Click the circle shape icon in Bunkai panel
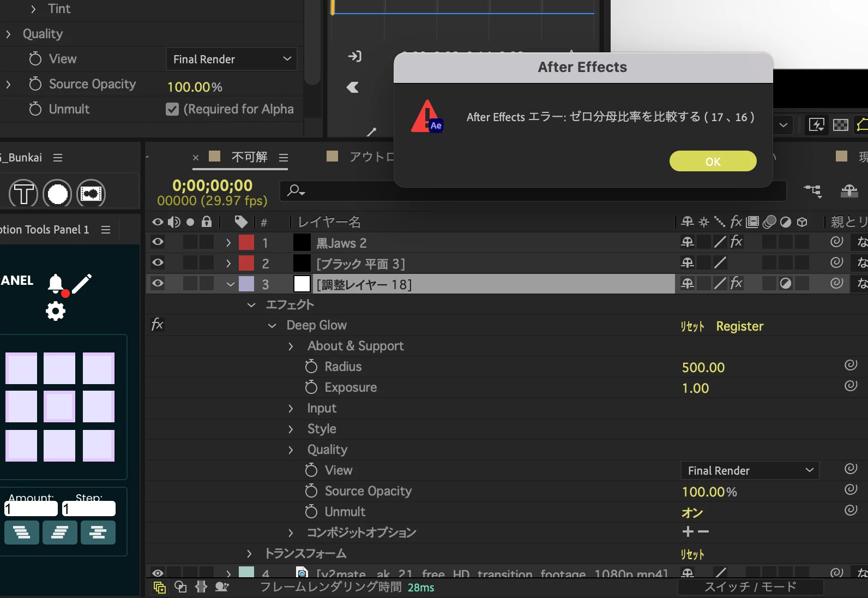Screen dimensions: 868x598 coord(57,193)
